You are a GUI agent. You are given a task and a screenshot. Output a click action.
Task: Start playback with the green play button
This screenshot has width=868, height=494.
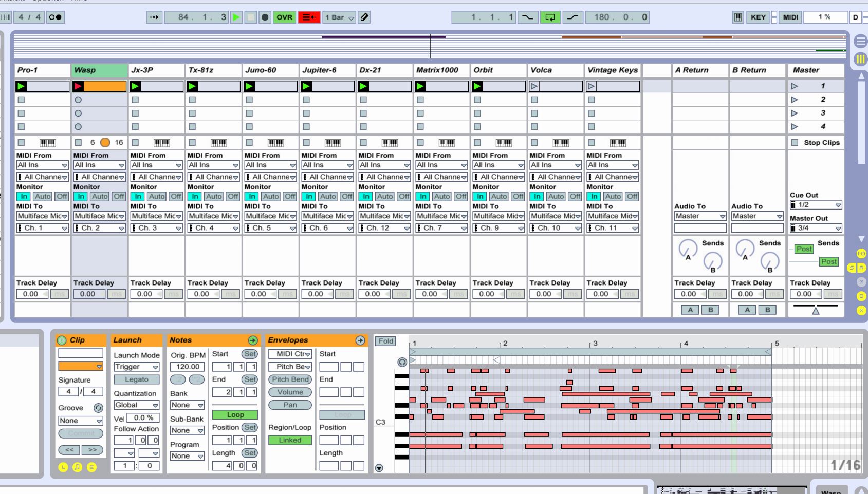click(236, 17)
